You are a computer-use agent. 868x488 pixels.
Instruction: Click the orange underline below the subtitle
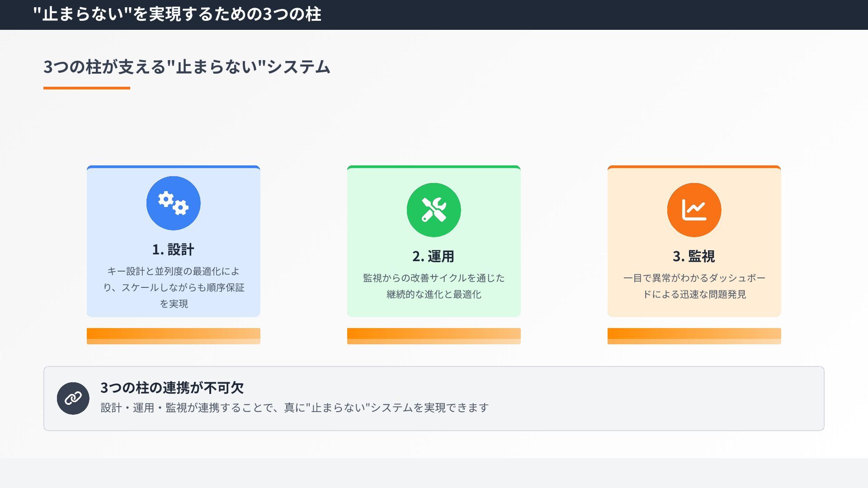(86, 88)
